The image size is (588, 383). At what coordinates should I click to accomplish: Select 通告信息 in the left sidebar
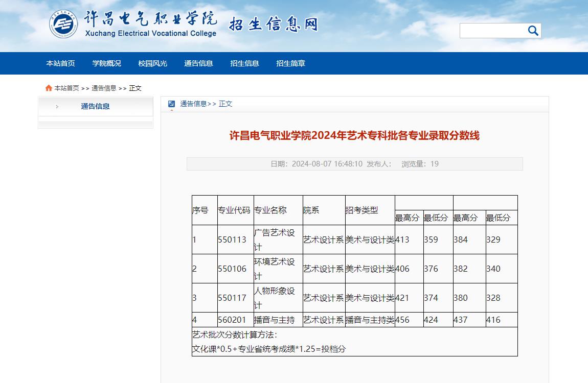[95, 106]
